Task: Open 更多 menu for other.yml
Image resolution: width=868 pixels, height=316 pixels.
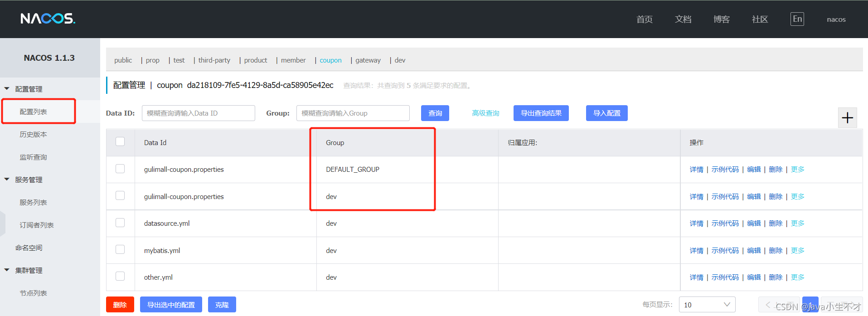Action: (798, 277)
